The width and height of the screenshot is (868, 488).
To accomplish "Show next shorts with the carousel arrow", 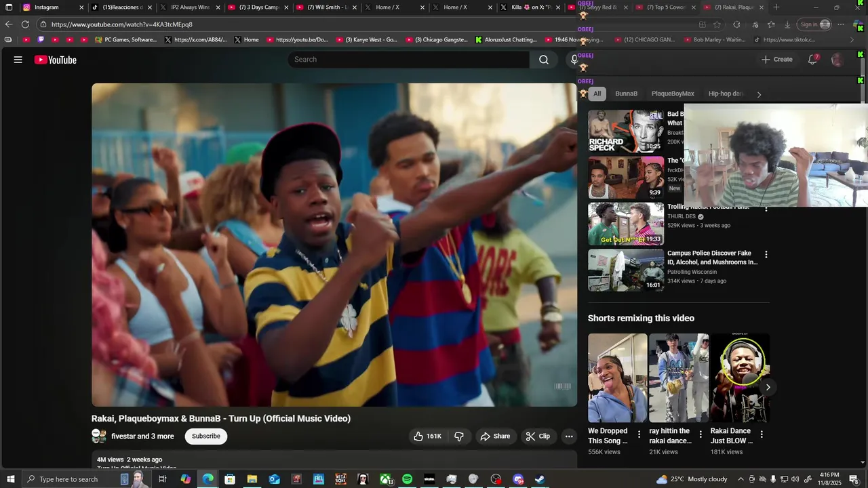I will click(x=768, y=387).
